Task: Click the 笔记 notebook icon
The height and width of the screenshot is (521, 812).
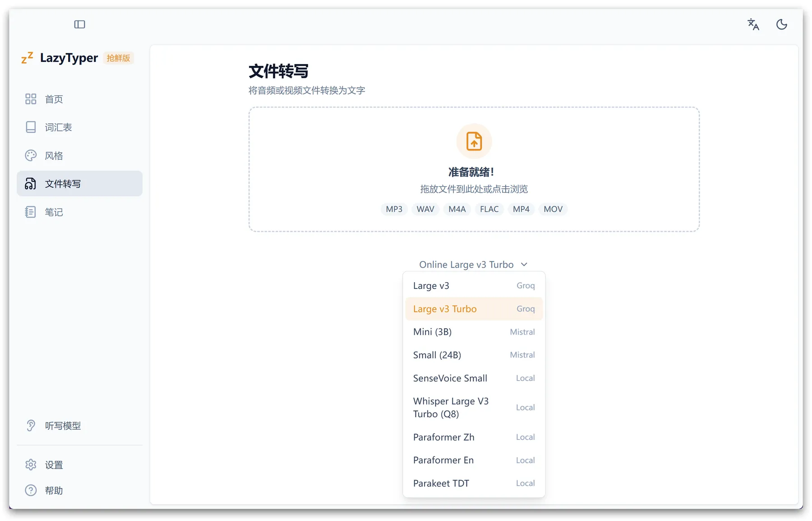Action: (31, 212)
